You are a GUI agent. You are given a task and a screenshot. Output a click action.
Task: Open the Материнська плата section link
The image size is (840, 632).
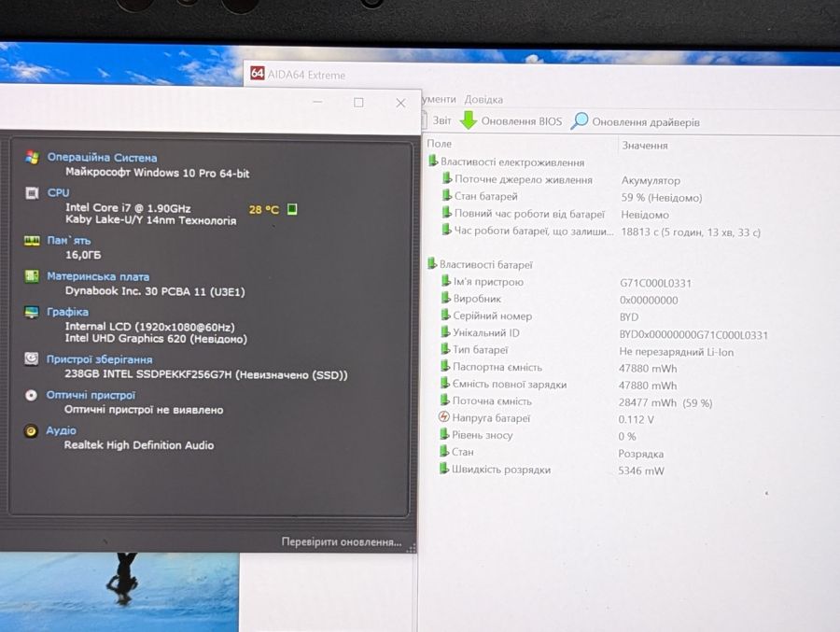pos(98,276)
